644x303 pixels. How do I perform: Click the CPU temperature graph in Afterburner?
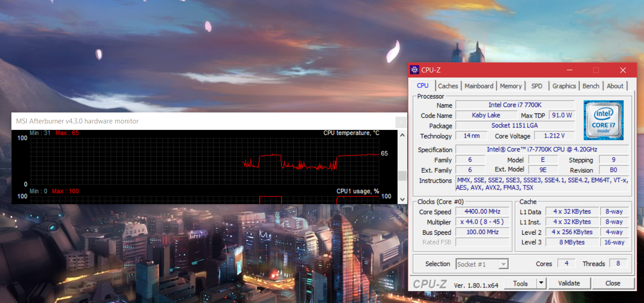pyautogui.click(x=204, y=161)
